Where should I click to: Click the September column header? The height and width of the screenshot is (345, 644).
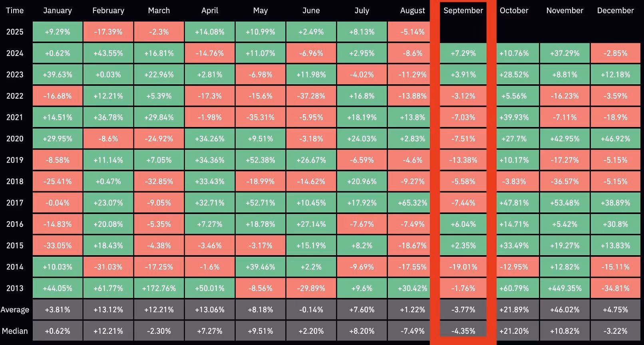pos(463,11)
